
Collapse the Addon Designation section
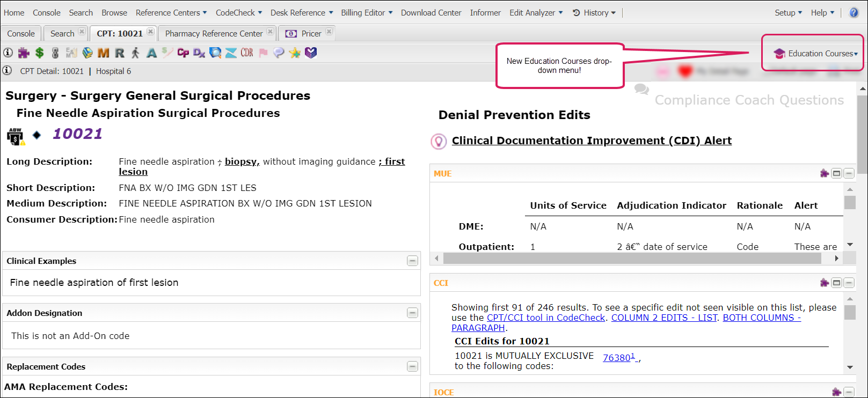coord(412,313)
